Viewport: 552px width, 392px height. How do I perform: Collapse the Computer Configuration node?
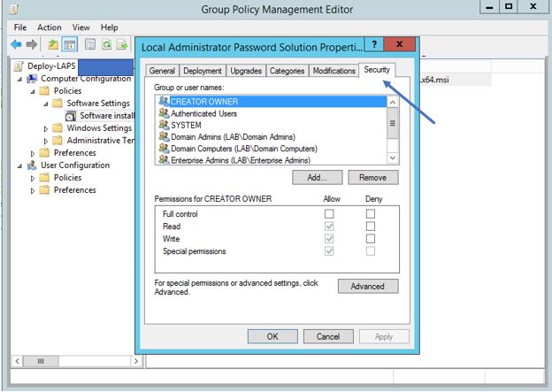(19, 80)
